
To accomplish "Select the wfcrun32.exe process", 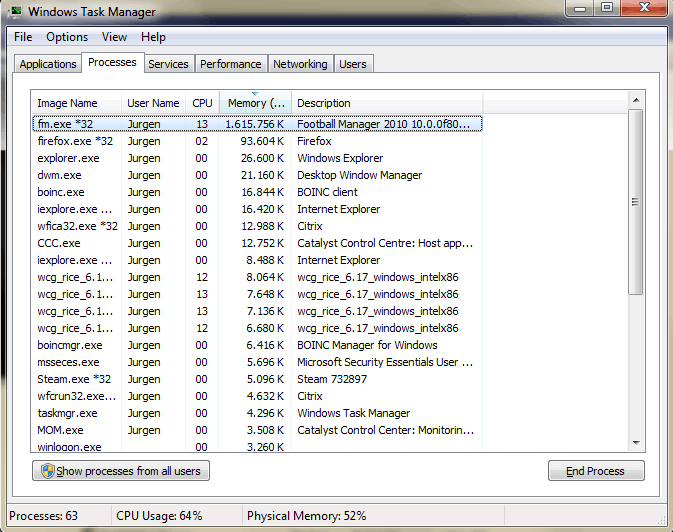I will point(257,396).
